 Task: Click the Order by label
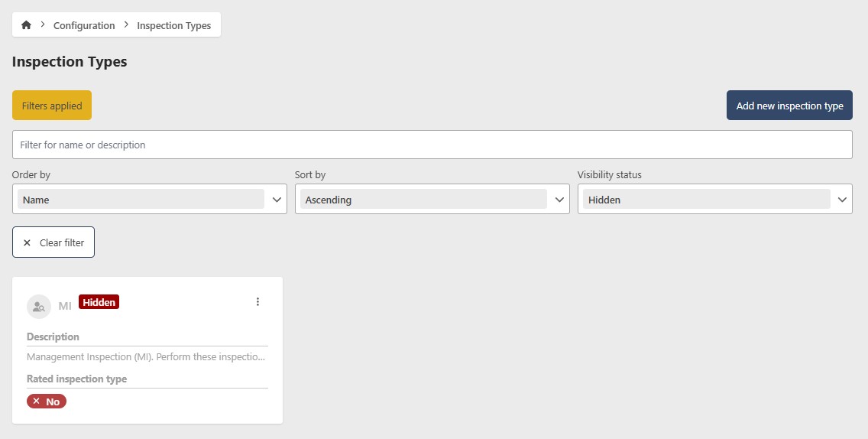[31, 174]
